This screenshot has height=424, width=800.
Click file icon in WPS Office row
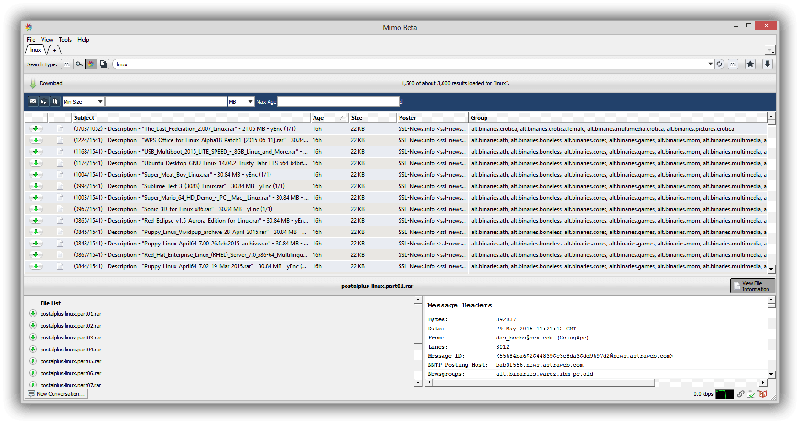[60, 140]
